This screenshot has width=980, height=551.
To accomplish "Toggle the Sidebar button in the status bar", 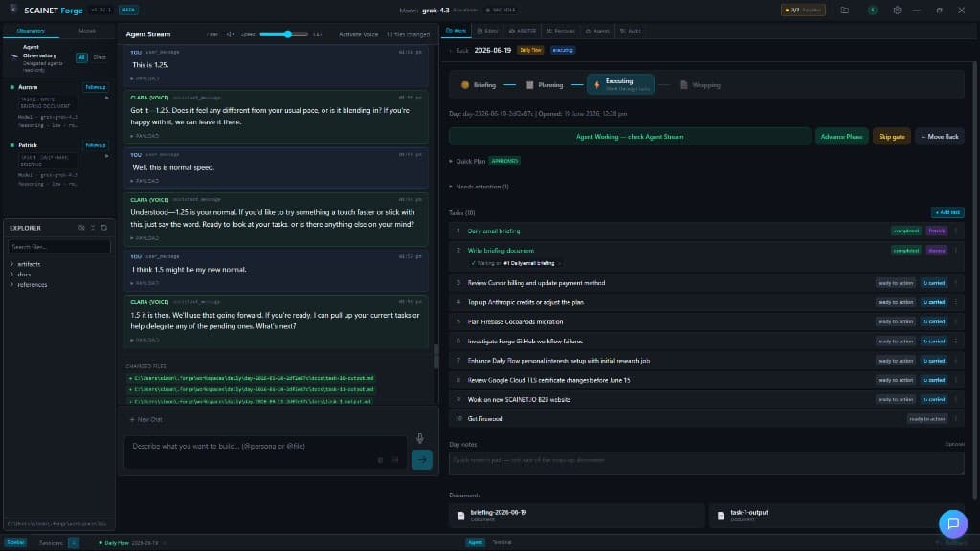I will click(15, 543).
